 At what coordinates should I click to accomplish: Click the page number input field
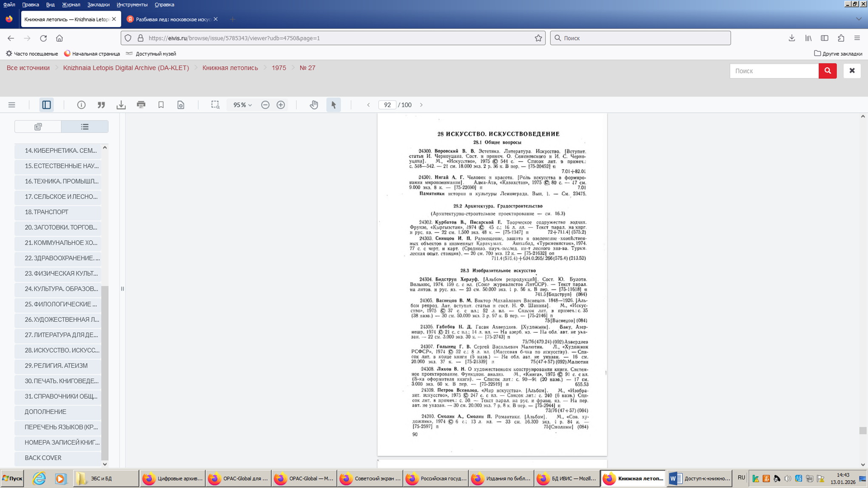point(387,105)
